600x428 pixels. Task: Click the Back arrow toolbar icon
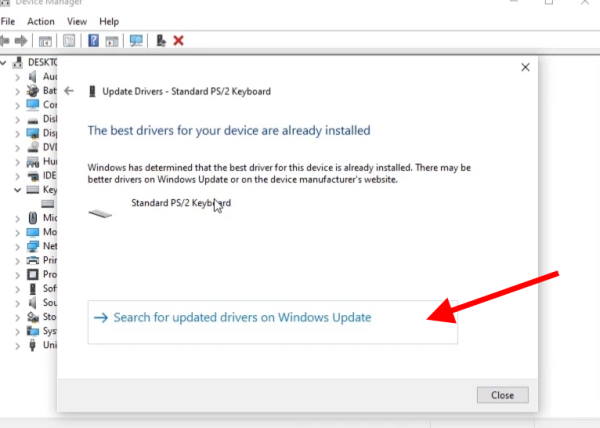tap(5, 41)
